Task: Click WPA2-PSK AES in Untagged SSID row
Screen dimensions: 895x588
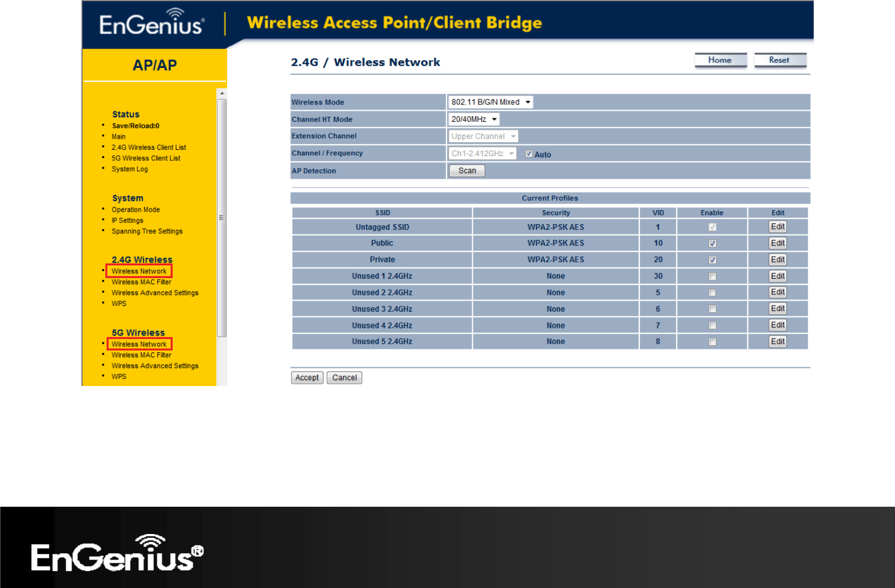Action: pyautogui.click(x=556, y=227)
